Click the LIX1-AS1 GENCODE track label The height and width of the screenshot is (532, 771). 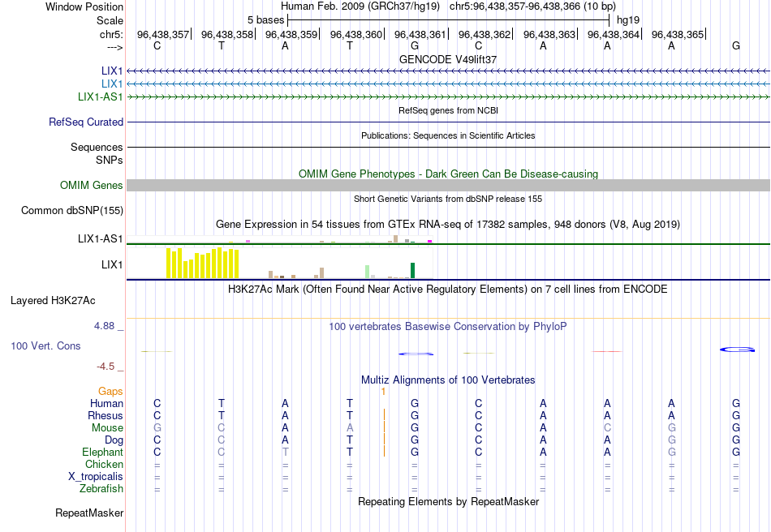click(x=101, y=97)
